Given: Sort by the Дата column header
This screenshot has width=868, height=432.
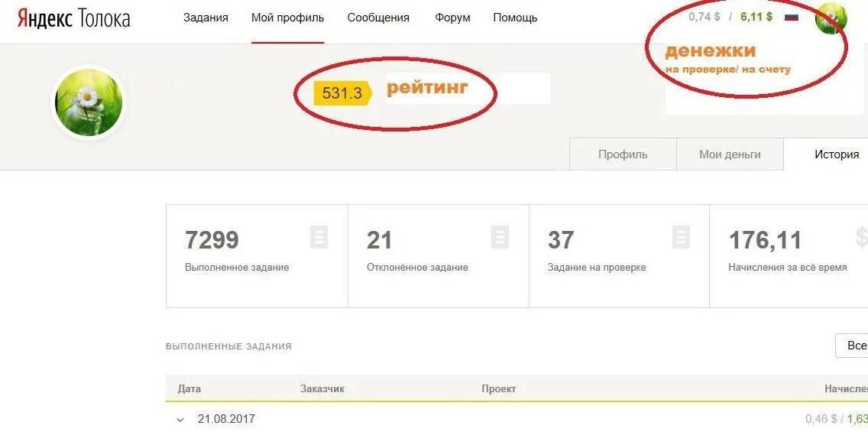Looking at the screenshot, I should pos(189,388).
